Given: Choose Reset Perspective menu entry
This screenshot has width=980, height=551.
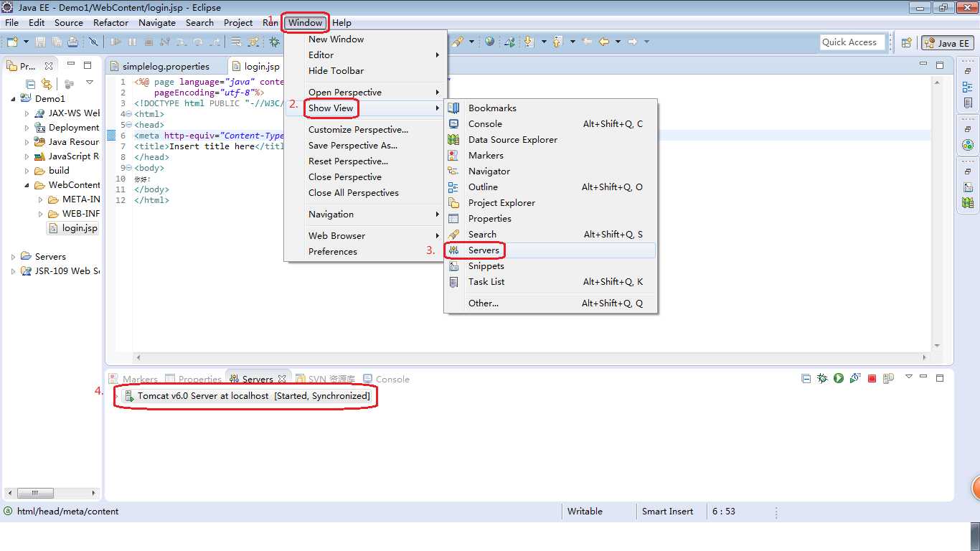Looking at the screenshot, I should click(365, 161).
